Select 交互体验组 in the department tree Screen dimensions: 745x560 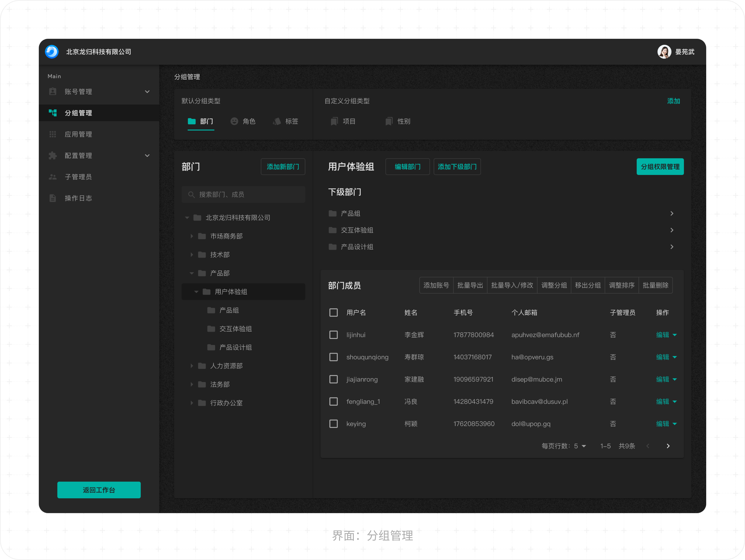pyautogui.click(x=235, y=329)
